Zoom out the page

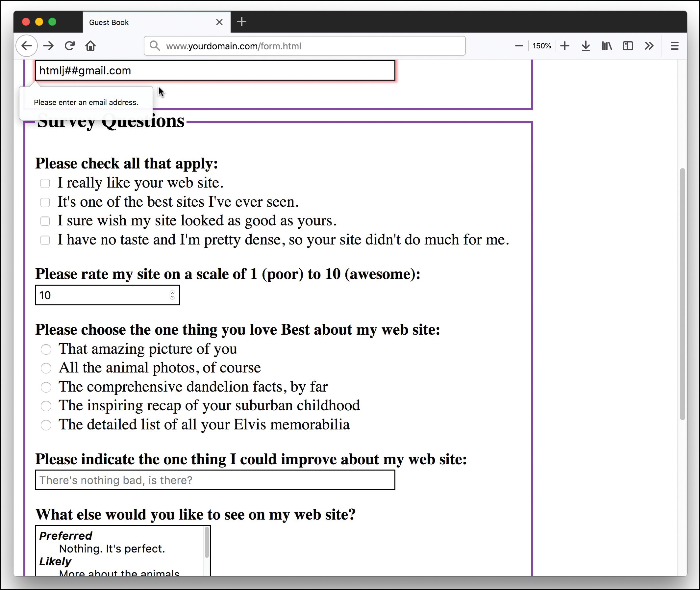click(x=518, y=46)
